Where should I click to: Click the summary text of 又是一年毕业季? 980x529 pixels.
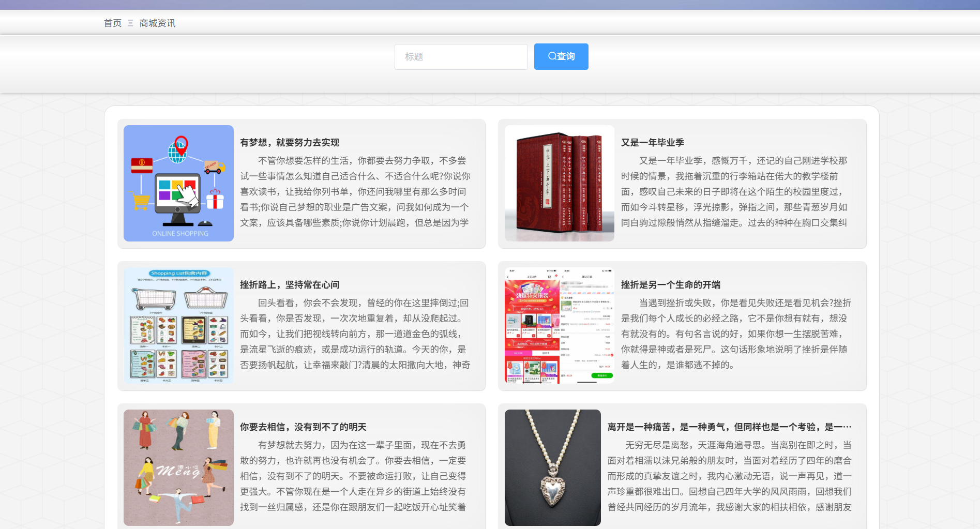[736, 192]
